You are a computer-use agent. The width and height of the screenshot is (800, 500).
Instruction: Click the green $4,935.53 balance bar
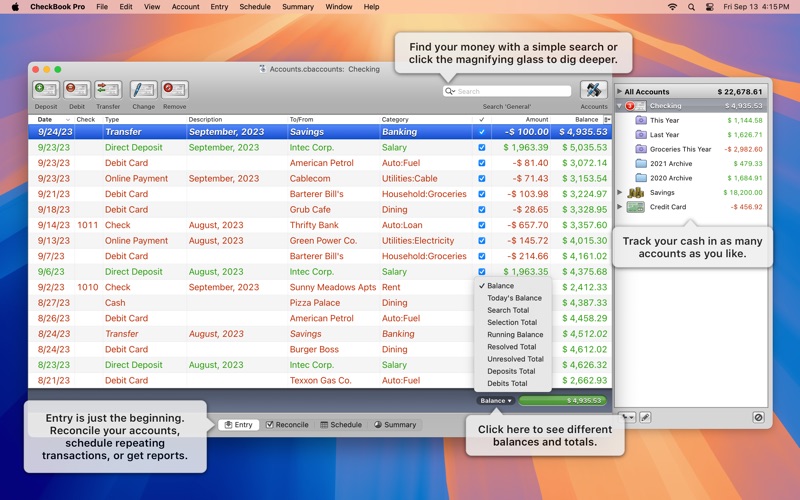562,401
